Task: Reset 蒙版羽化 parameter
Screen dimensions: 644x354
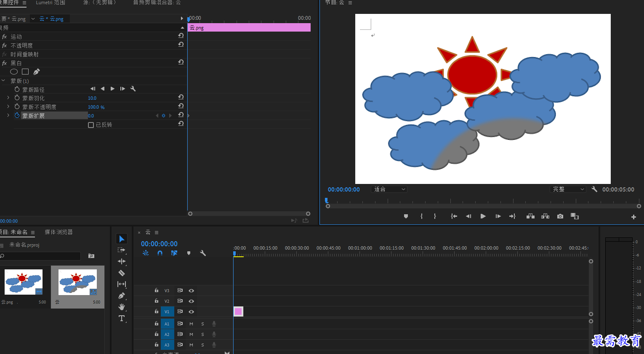Action: tap(181, 97)
